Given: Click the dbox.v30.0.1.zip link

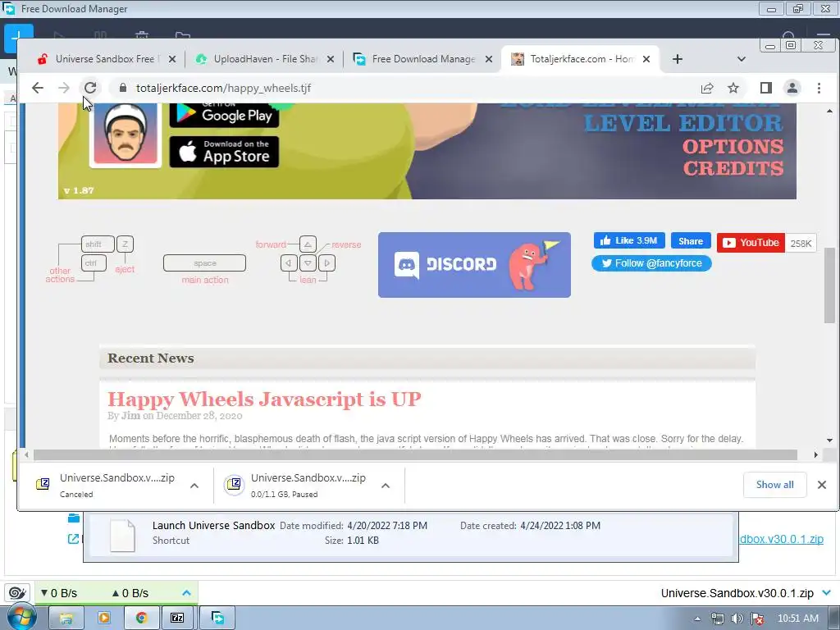Looking at the screenshot, I should pos(782,539).
